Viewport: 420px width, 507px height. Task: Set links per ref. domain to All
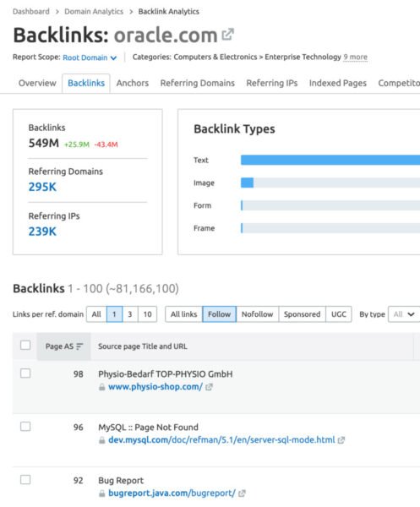pos(96,314)
